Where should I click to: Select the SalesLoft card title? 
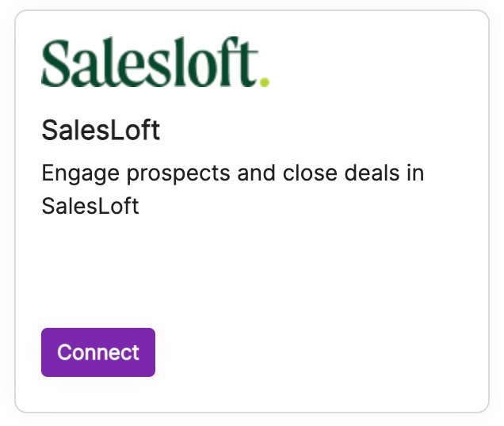click(101, 131)
